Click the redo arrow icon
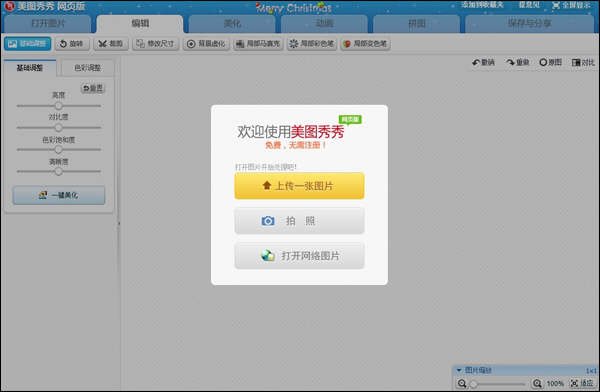This screenshot has width=600, height=392. (510, 62)
